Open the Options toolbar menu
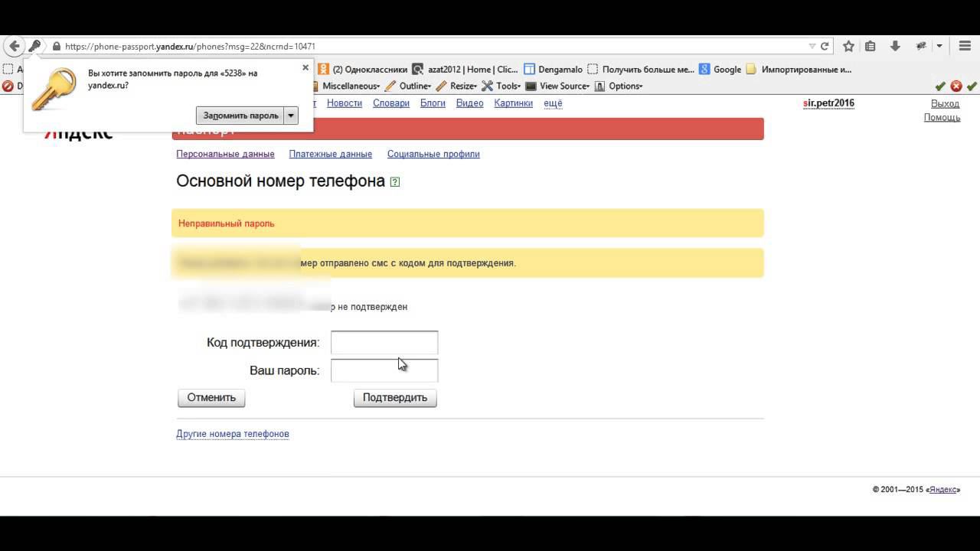The width and height of the screenshot is (980, 551). (619, 86)
